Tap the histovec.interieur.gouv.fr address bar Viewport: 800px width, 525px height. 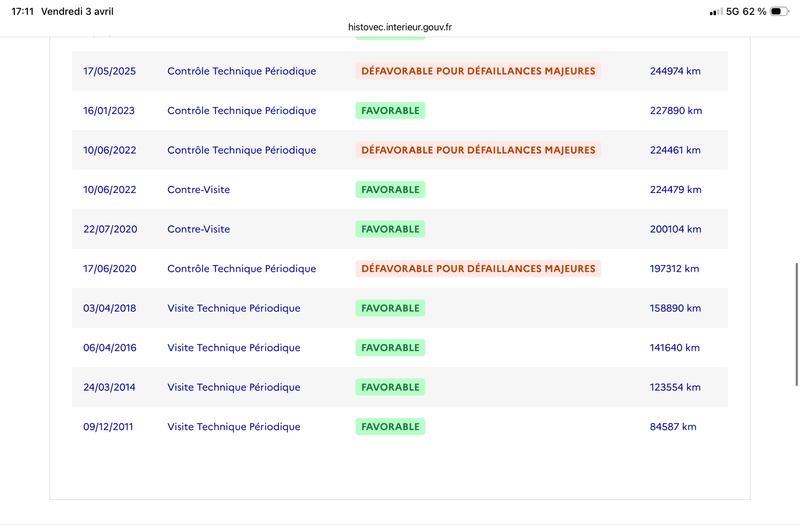[x=399, y=28]
